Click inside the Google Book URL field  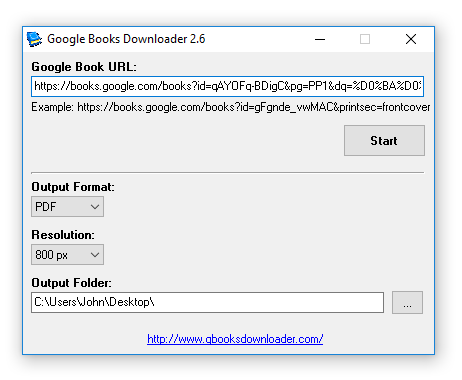(x=227, y=87)
